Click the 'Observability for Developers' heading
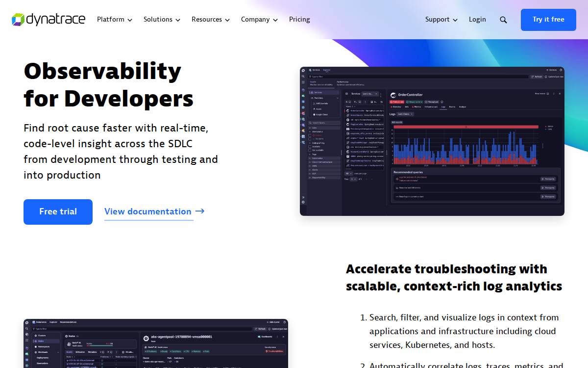588x368 pixels. [x=108, y=85]
